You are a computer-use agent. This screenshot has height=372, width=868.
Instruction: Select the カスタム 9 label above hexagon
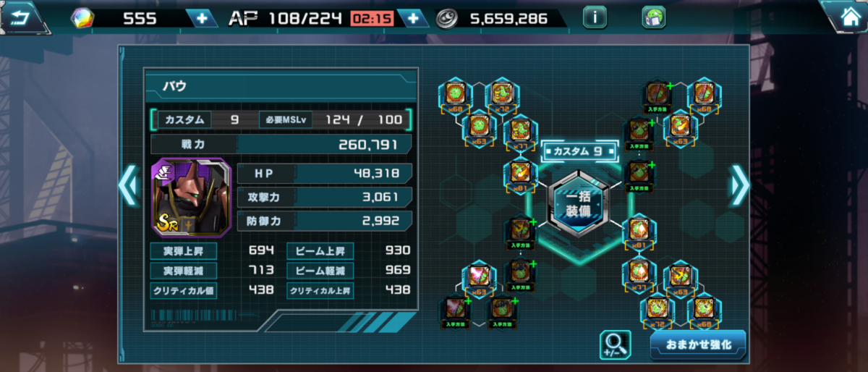pyautogui.click(x=579, y=151)
